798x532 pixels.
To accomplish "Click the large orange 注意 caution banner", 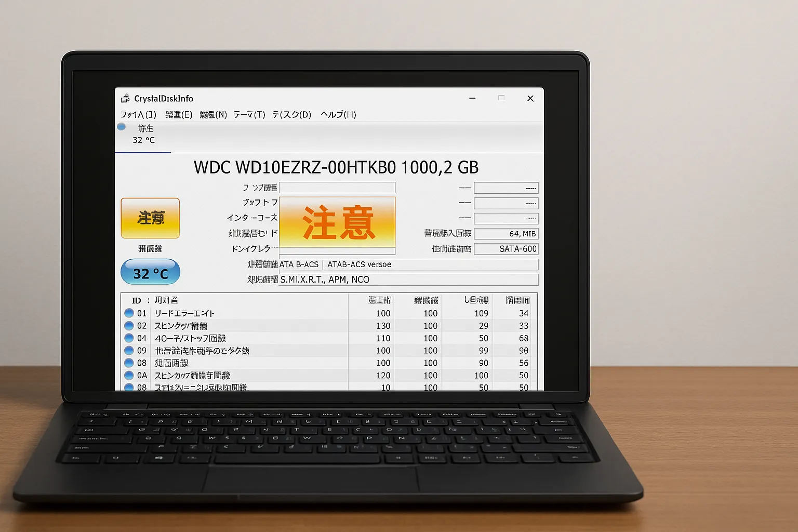I will pyautogui.click(x=337, y=222).
